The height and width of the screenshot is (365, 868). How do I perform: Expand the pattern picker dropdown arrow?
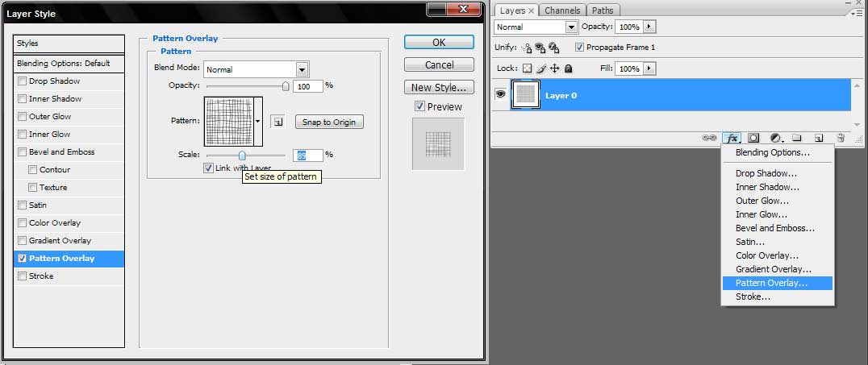tap(258, 122)
